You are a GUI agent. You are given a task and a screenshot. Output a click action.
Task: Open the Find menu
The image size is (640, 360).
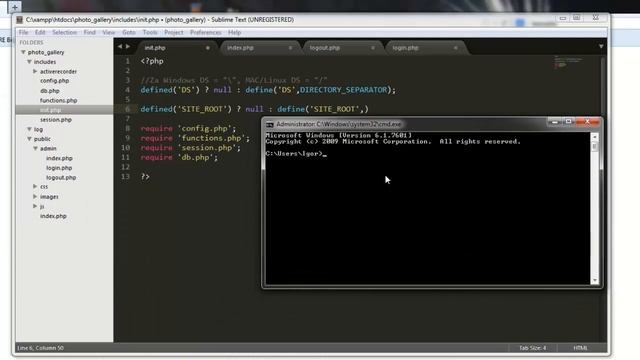tap(89, 32)
